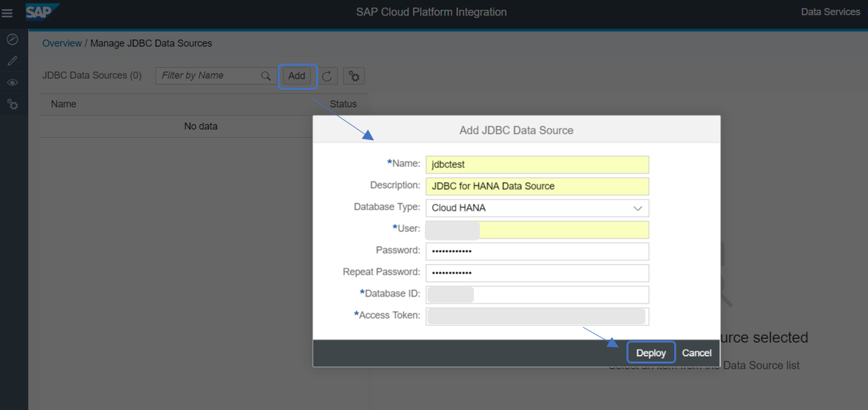Click the Repeat Password input field

point(537,273)
